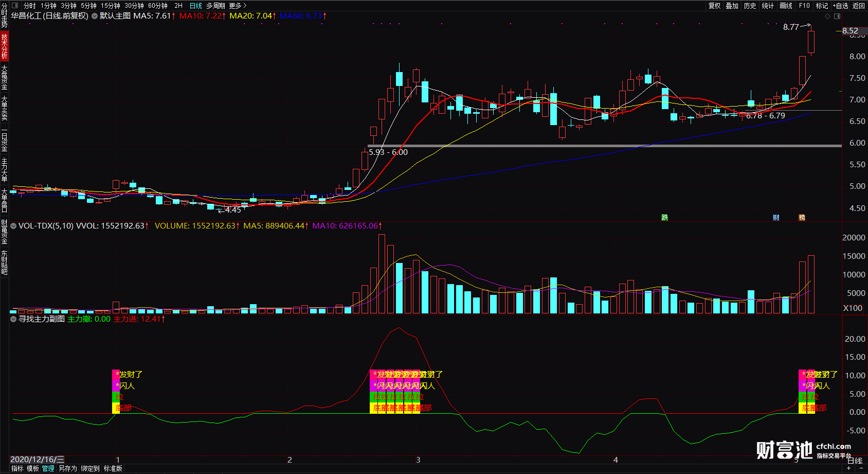
Task: Click the 4.45 low price label
Action: pos(233,210)
